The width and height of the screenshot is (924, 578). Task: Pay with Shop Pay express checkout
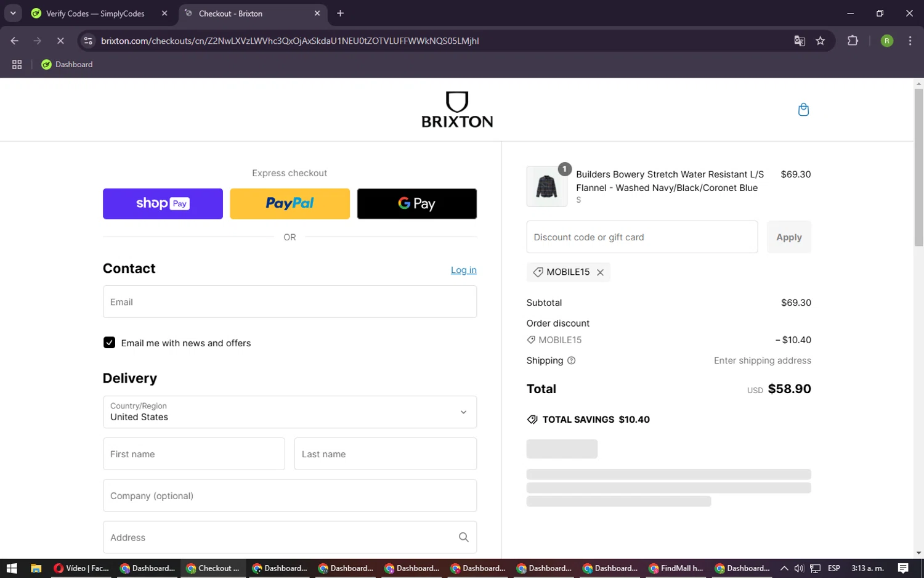[x=163, y=203]
